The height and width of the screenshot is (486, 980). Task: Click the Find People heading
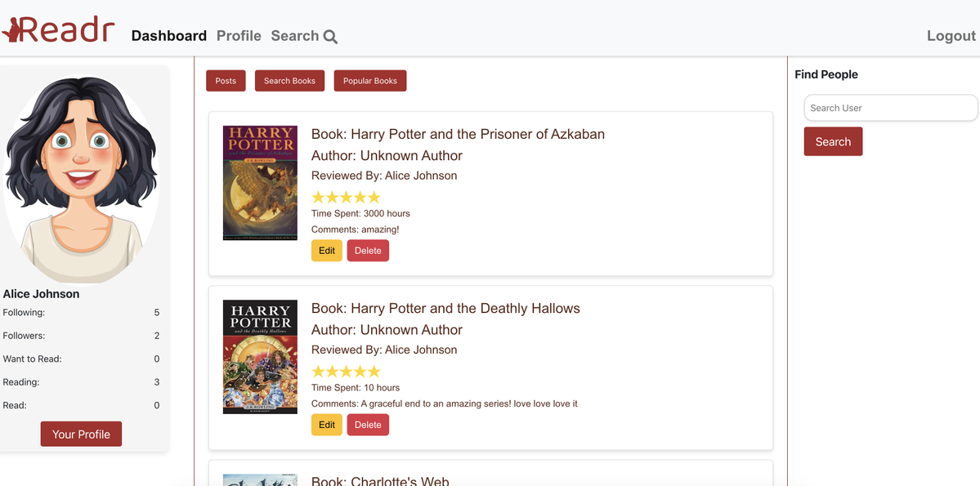pos(826,74)
